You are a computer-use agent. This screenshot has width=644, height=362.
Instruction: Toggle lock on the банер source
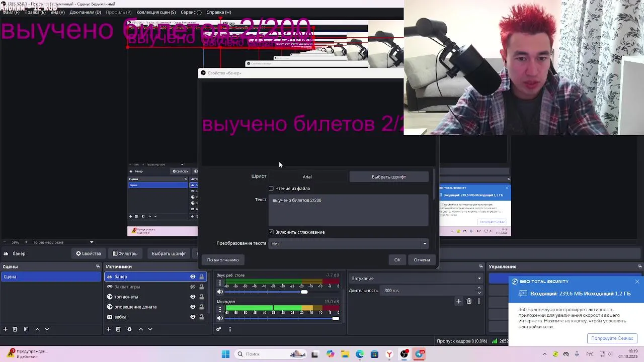tap(202, 277)
